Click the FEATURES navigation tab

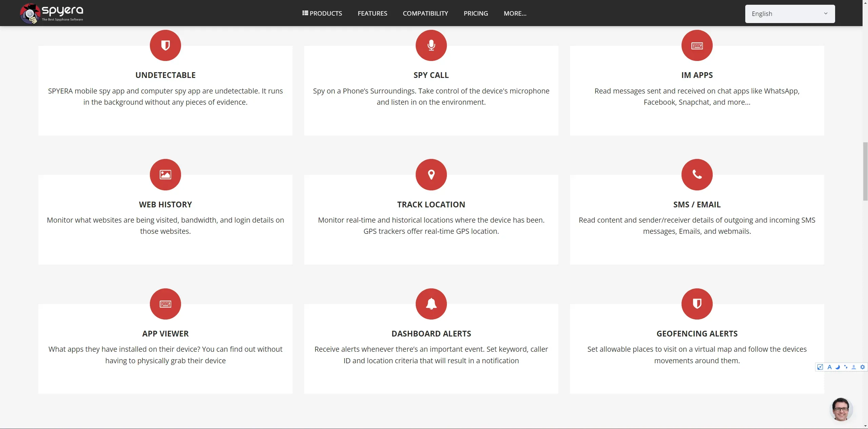pyautogui.click(x=372, y=13)
